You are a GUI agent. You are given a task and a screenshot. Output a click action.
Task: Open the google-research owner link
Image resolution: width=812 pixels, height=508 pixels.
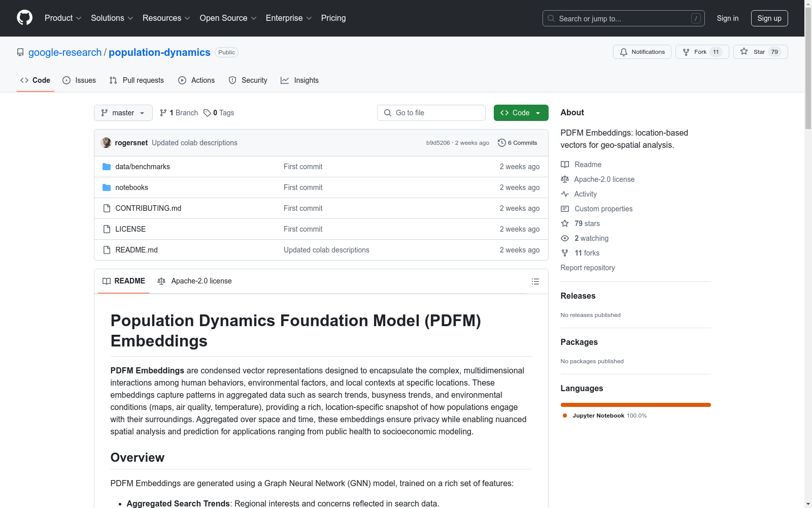pos(65,52)
